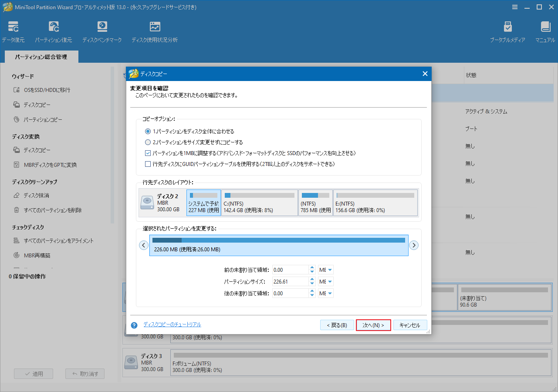Click the help question mark icon in dialog
The width and height of the screenshot is (558, 392).
pyautogui.click(x=134, y=325)
